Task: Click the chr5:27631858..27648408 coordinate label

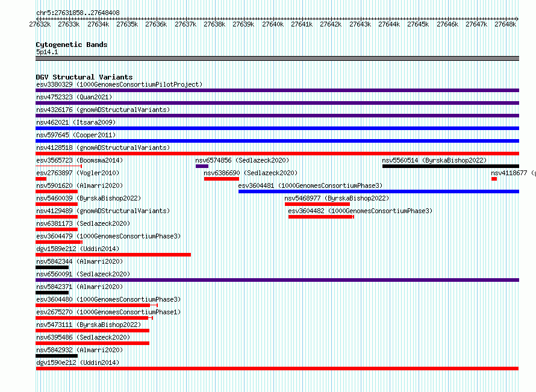Action: coord(78,13)
